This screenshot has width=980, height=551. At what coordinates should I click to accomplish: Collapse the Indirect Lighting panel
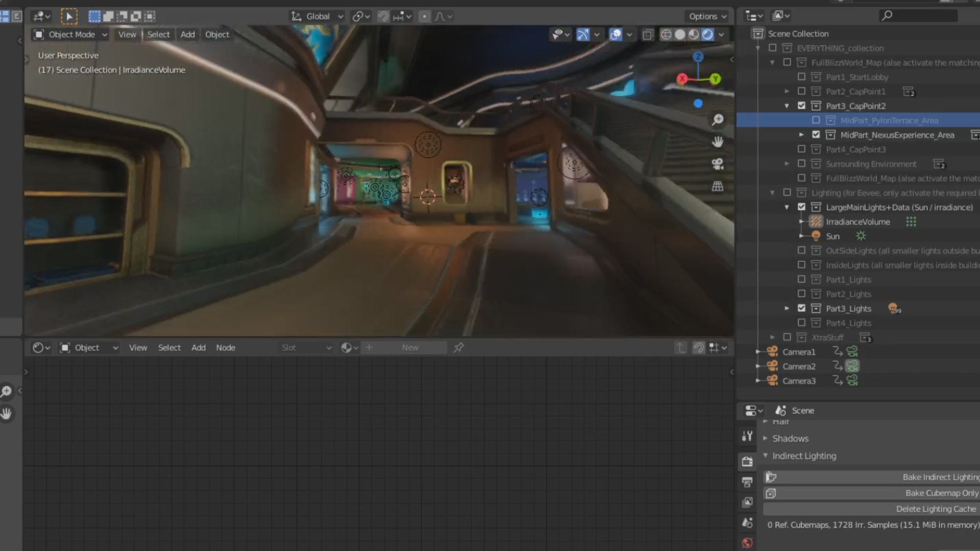point(804,456)
